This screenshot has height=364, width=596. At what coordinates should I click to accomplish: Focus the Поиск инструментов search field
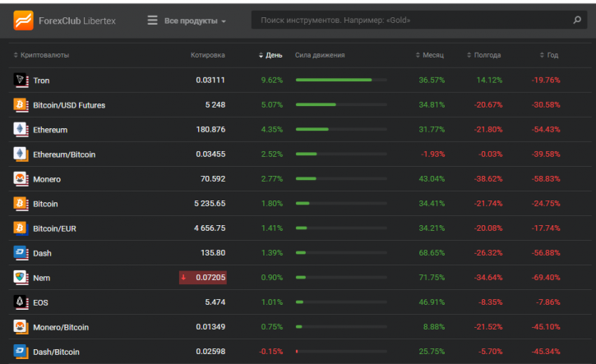pos(419,20)
